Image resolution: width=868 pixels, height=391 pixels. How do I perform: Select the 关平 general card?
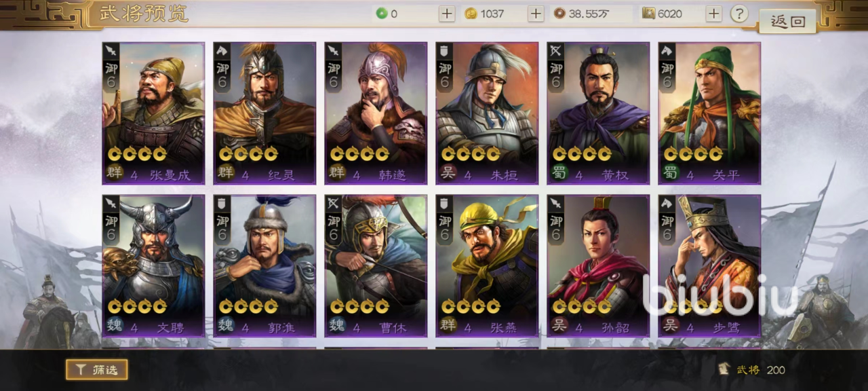(x=709, y=113)
